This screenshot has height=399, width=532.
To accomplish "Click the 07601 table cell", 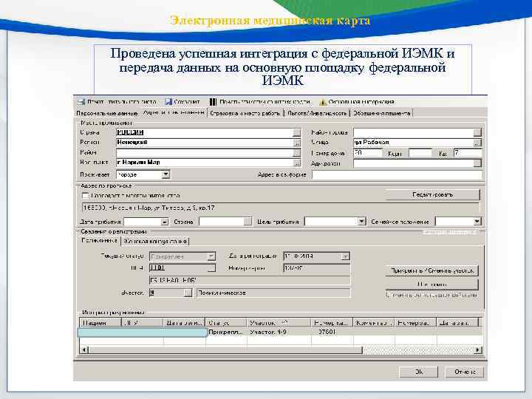I will pyautogui.click(x=332, y=332).
